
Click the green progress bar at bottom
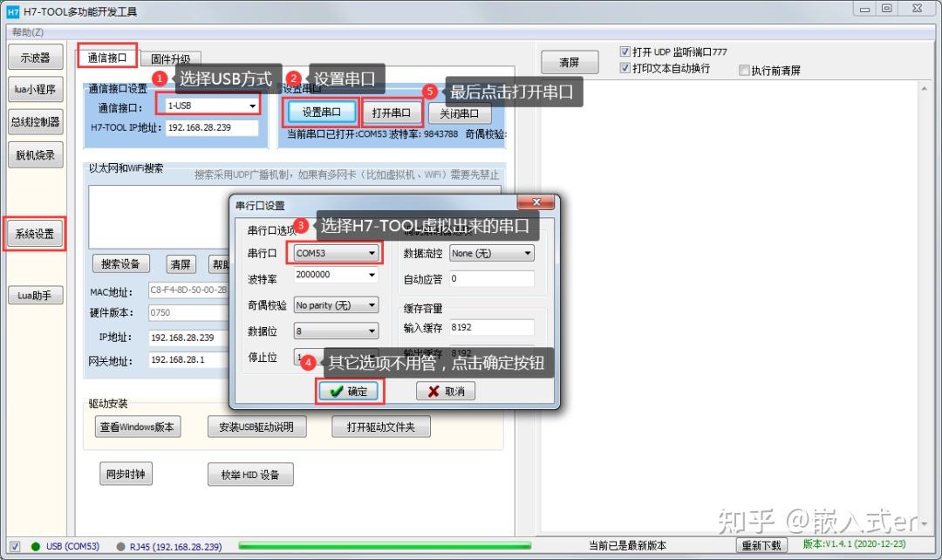pos(384,546)
